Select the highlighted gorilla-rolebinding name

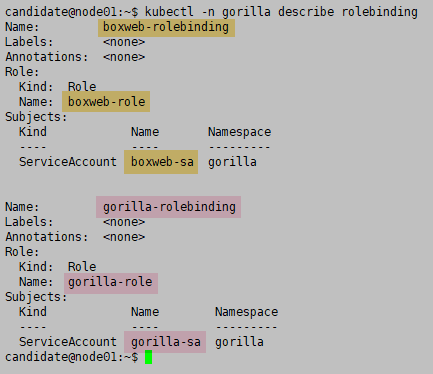coord(168,207)
